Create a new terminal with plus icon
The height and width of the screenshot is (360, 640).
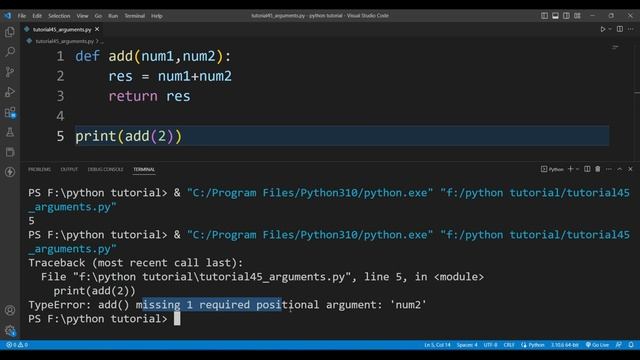pyautogui.click(x=570, y=169)
